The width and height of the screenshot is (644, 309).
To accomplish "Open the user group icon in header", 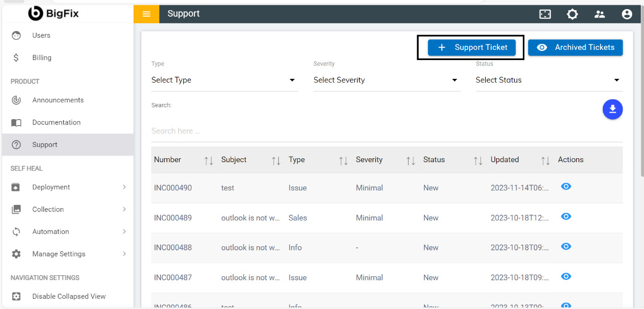I will tap(599, 14).
